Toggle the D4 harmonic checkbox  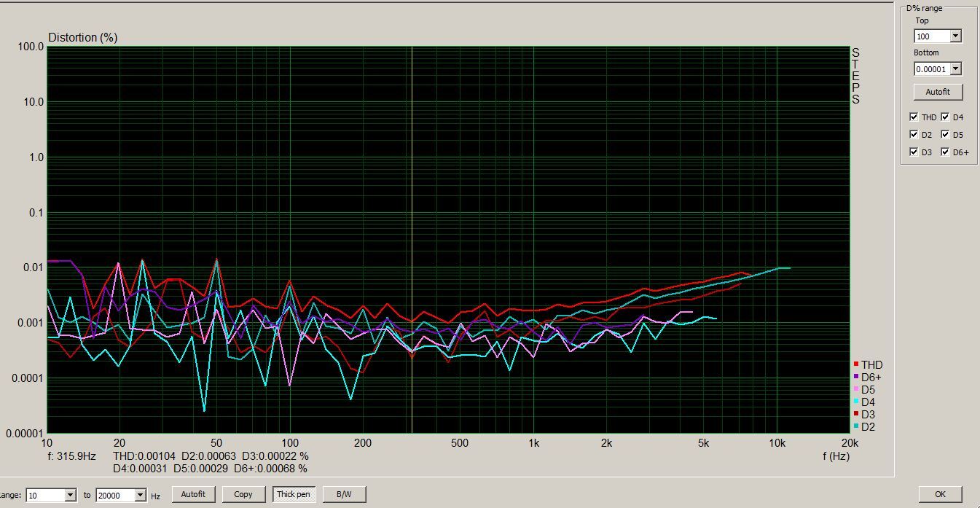point(945,117)
